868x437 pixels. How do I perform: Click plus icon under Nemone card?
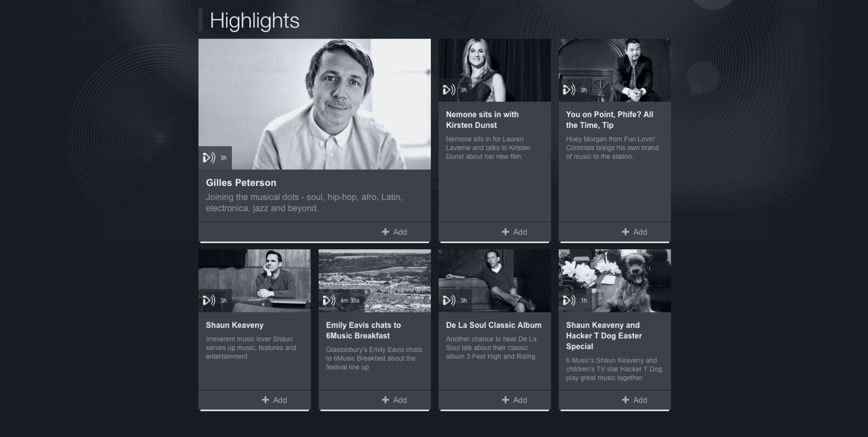505,232
